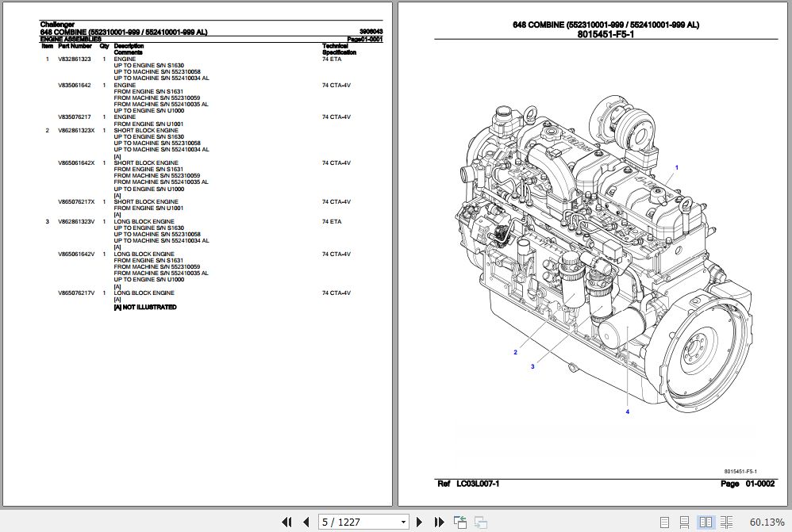Click callout 3 on the engine drawing
Screen dimensions: 792x532
[x=532, y=366]
